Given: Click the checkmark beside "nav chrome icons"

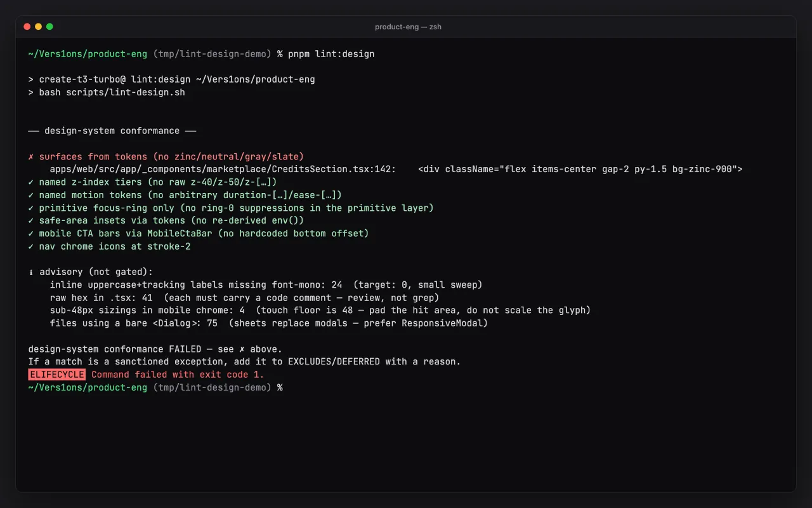Looking at the screenshot, I should pyautogui.click(x=31, y=246).
